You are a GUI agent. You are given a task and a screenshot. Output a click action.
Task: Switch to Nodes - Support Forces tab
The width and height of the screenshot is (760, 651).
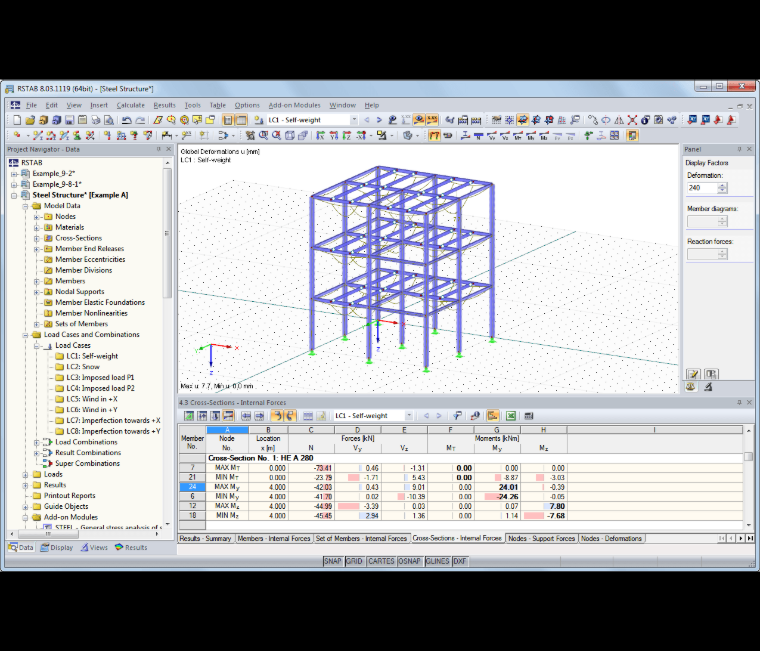point(541,538)
